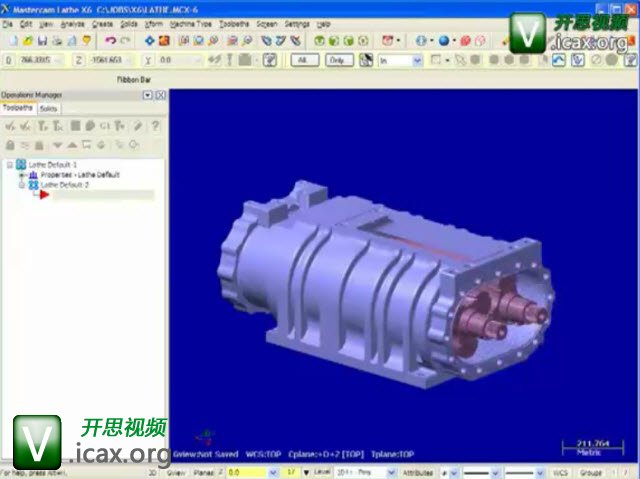Toggle the All selection button
This screenshot has height=479, width=640.
click(304, 60)
